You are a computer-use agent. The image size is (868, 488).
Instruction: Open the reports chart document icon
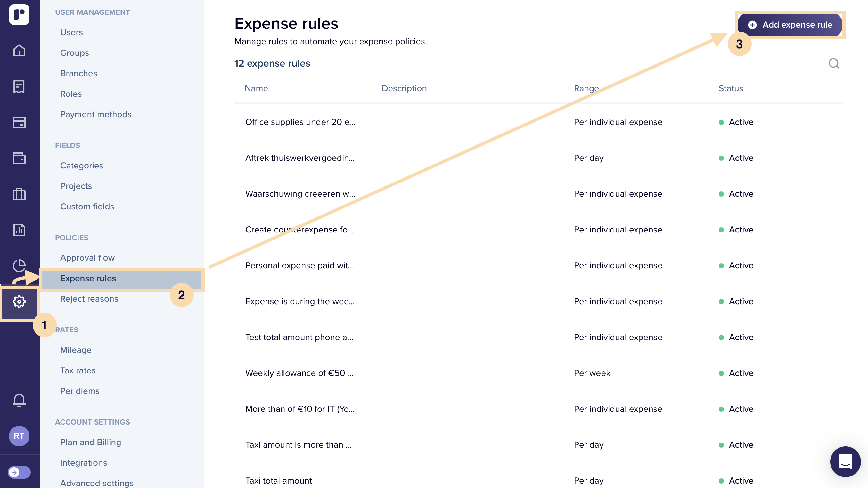[19, 230]
